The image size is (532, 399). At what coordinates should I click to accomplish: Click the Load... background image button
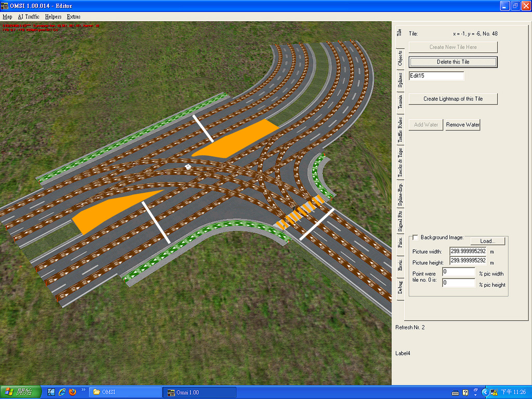(x=488, y=241)
